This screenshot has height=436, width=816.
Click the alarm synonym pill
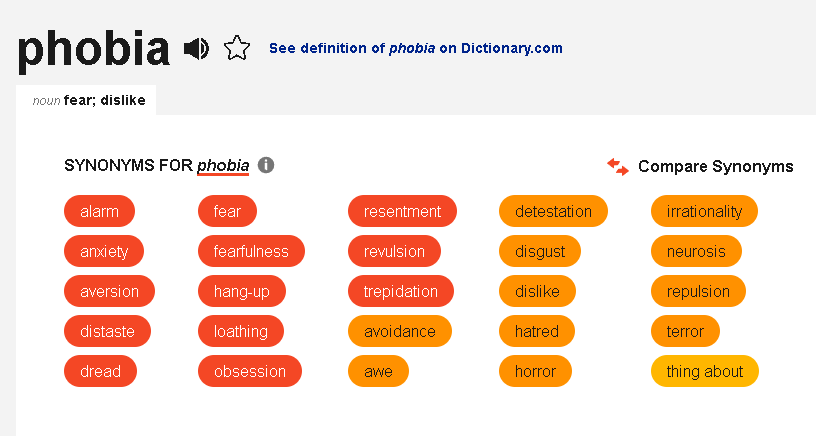tap(99, 211)
